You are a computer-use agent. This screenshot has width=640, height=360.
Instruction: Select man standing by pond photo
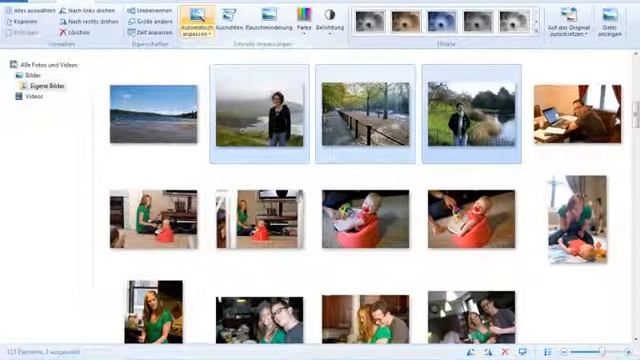pos(471,114)
